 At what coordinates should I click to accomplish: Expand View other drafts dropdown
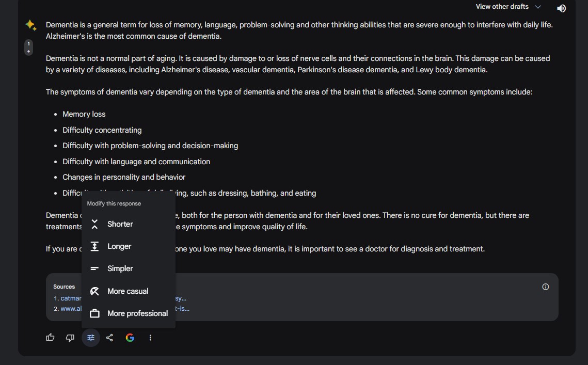(508, 7)
